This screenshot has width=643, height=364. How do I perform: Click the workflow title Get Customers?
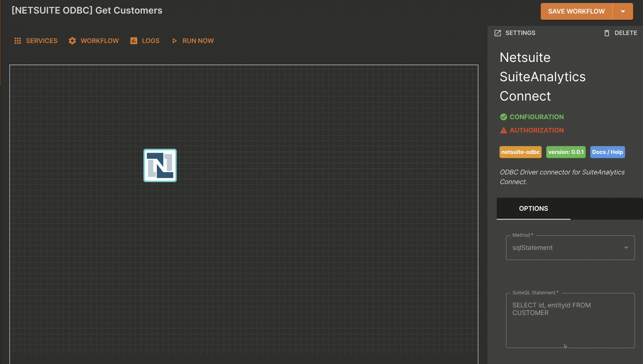pos(87,11)
